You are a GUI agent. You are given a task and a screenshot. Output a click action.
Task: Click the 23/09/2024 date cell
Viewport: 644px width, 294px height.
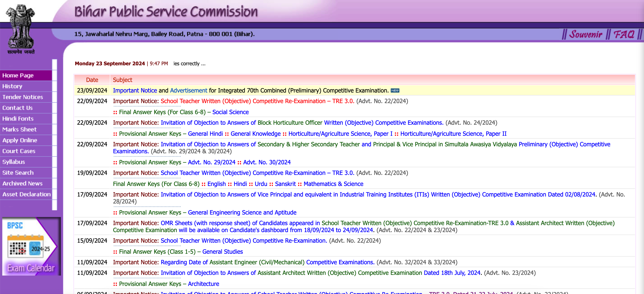tap(92, 90)
